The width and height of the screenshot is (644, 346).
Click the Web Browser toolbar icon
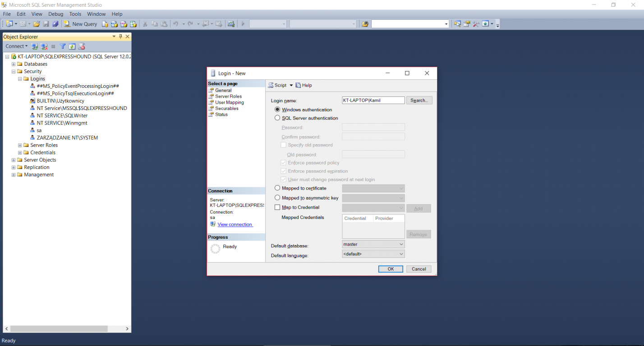click(x=486, y=23)
